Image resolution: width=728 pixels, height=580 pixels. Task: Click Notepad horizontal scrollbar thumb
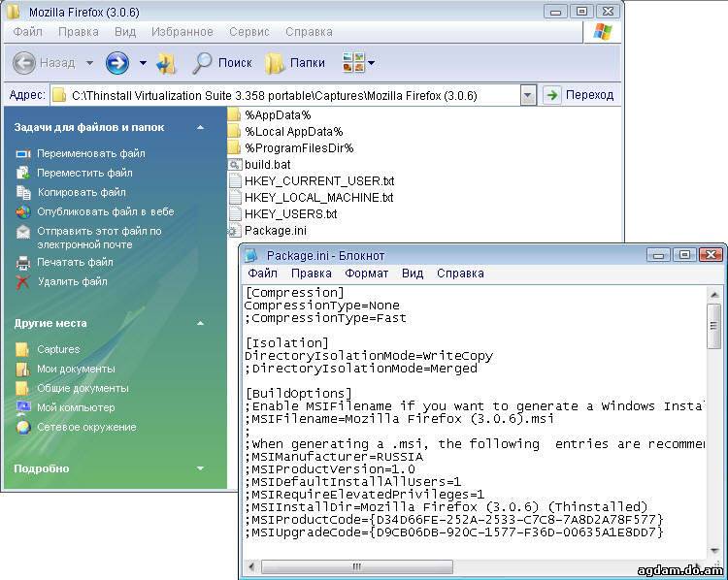(357, 566)
